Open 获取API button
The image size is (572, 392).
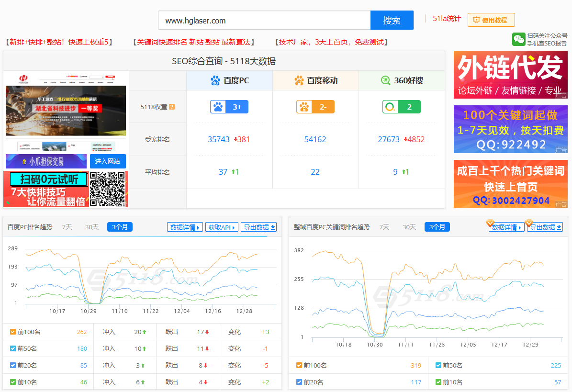pyautogui.click(x=222, y=227)
